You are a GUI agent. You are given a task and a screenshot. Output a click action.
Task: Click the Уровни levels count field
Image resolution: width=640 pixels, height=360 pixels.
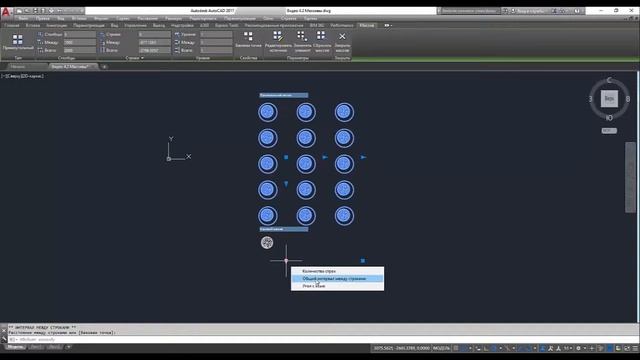[x=216, y=35]
